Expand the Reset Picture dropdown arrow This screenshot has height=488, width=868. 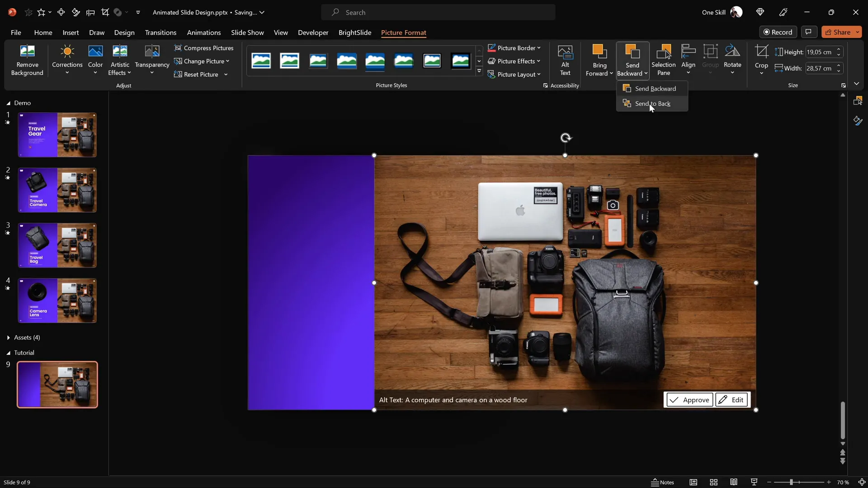[226, 75]
